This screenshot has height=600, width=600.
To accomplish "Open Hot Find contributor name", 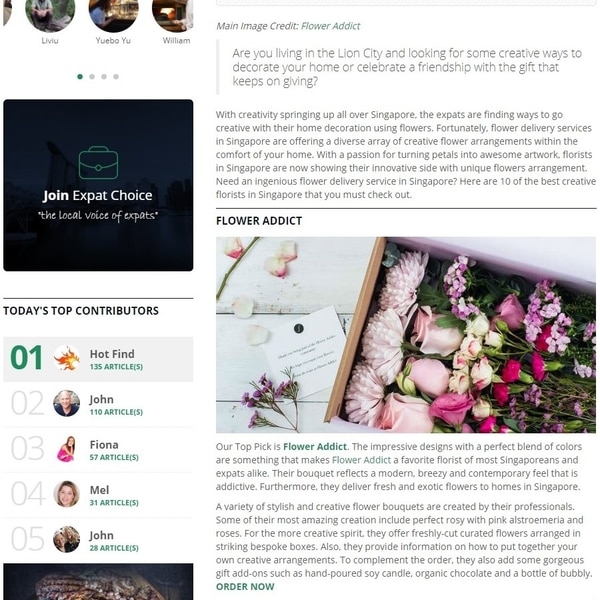I will point(112,354).
